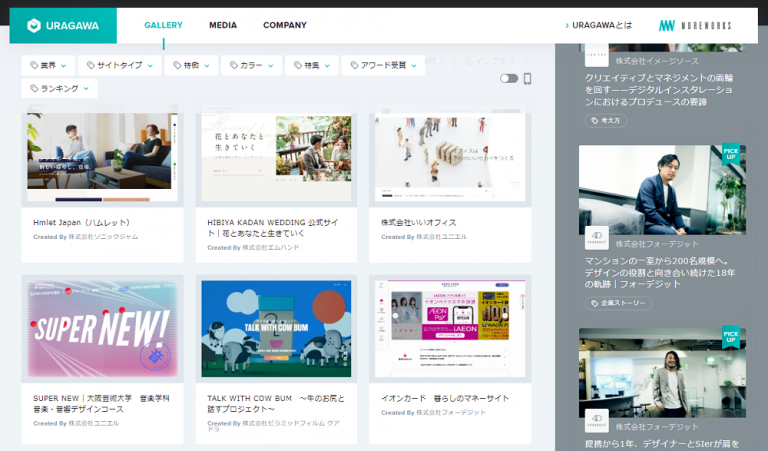Open the 提携から1年 article headline
Viewport: 768px width, 451px height.
click(x=662, y=444)
